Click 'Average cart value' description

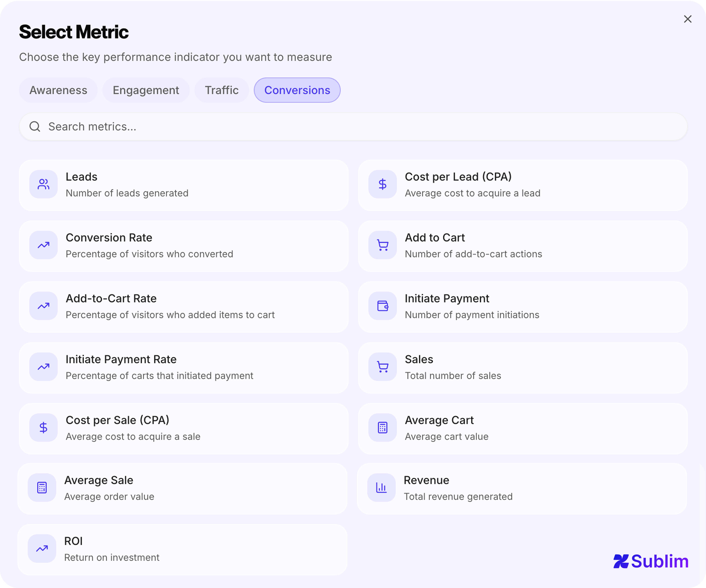click(x=446, y=436)
